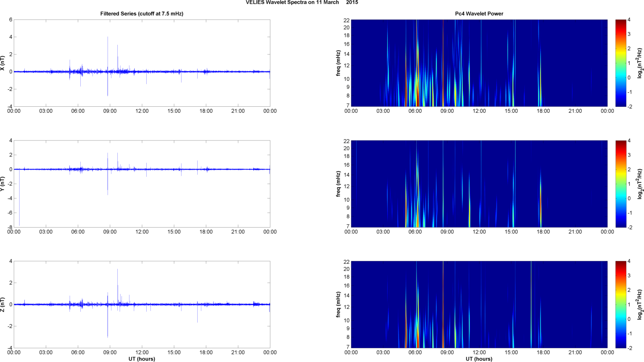Click the log2(nT²/Hz) label beside middle colorbar
Viewport: 644px width, 362px height.
(639, 184)
